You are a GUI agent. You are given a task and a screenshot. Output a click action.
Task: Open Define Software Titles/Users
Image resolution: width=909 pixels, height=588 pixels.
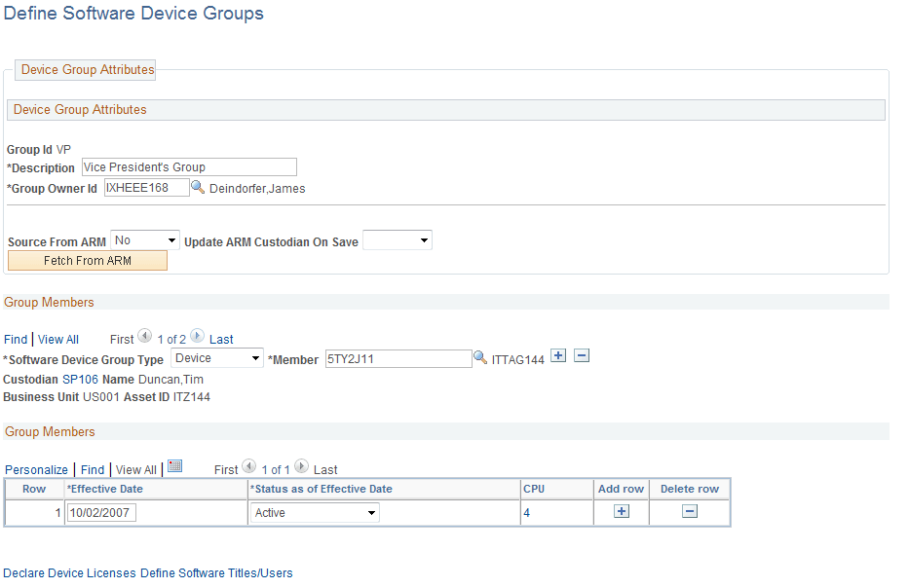tap(216, 572)
